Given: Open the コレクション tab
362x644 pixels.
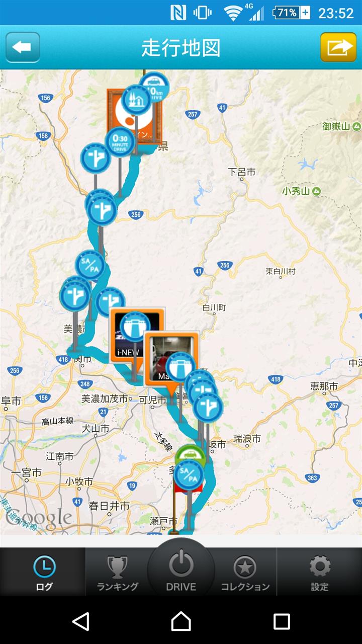Looking at the screenshot, I should (x=245, y=573).
